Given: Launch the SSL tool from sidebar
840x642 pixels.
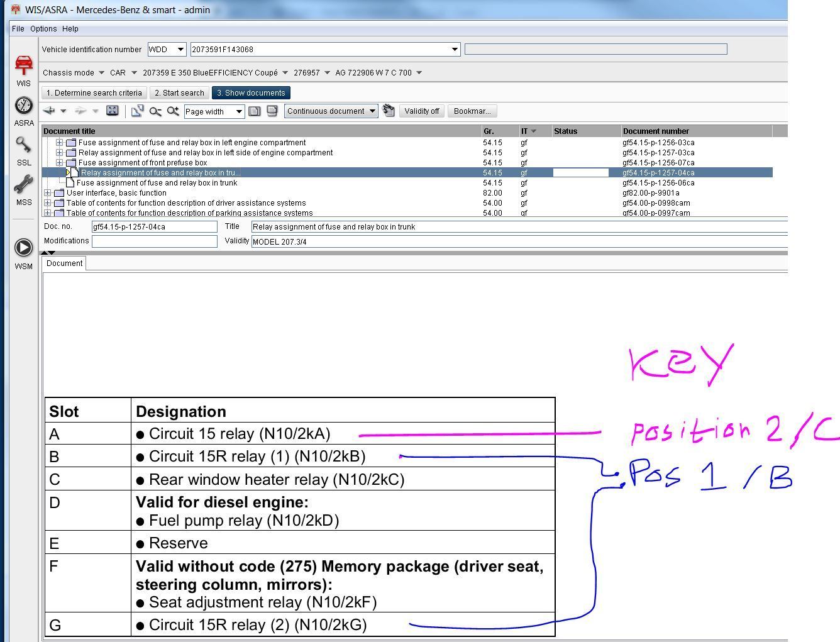Looking at the screenshot, I should click(x=23, y=146).
